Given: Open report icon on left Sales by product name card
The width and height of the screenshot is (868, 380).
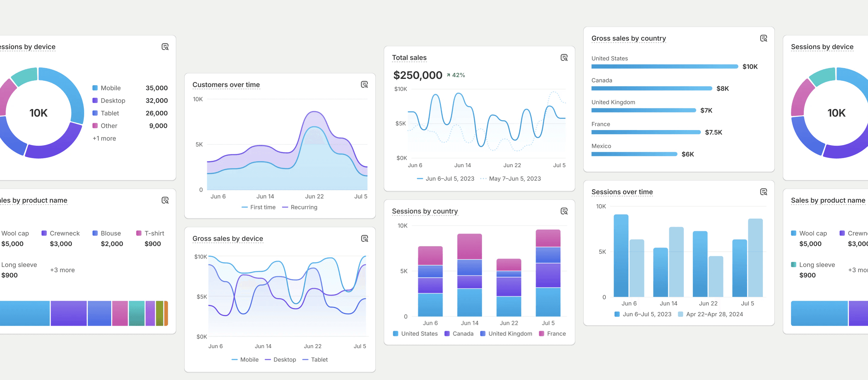Looking at the screenshot, I should coord(165,200).
